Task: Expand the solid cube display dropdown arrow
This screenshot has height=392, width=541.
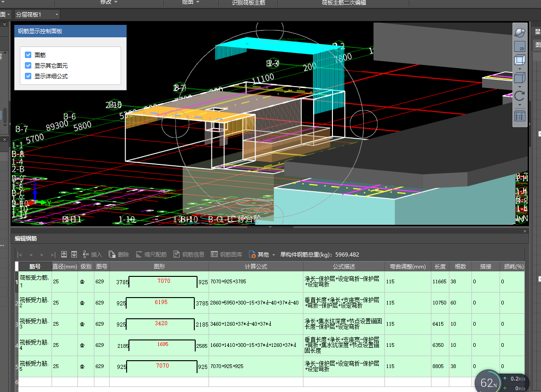Action: coord(520,86)
